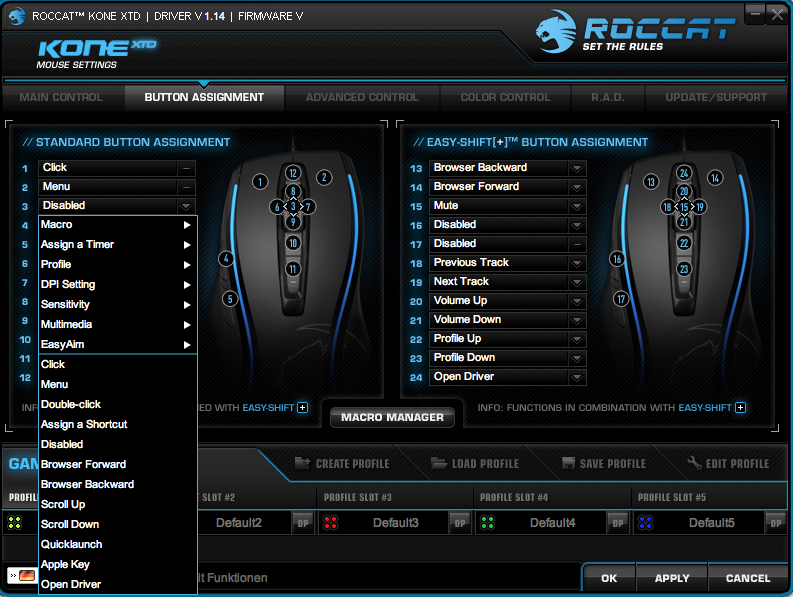Viewport: 793px width, 597px height.
Task: Click the Create Profile button
Action: [342, 463]
